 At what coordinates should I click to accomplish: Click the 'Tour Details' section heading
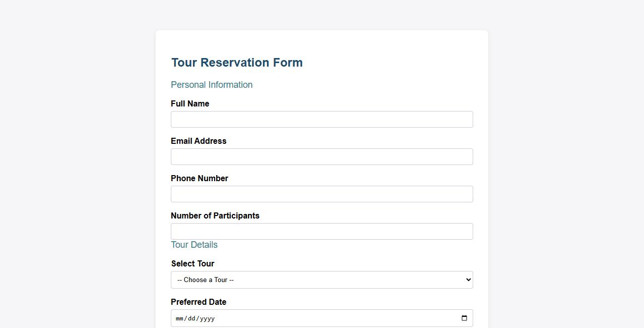click(194, 245)
